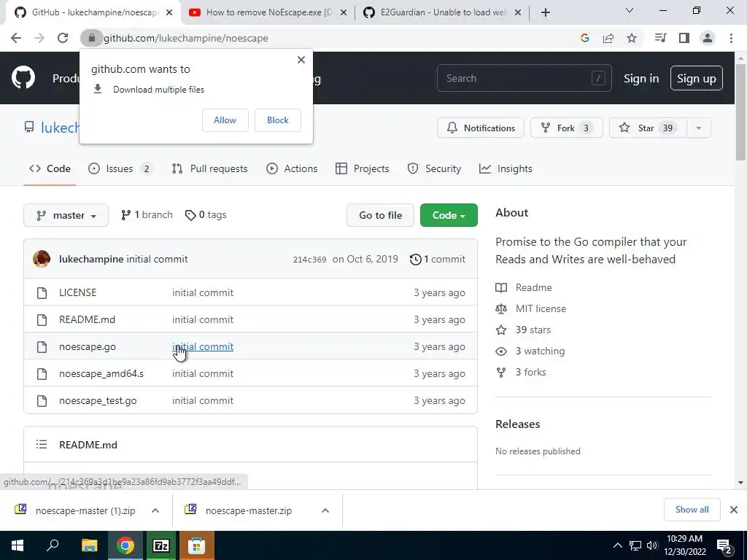Open a new tab with the plus button
Screen dimensions: 747x560
[546, 12]
